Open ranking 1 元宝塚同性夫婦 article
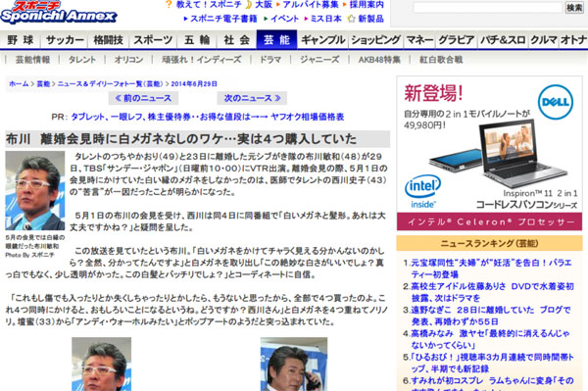The image size is (588, 391). tap(491, 269)
